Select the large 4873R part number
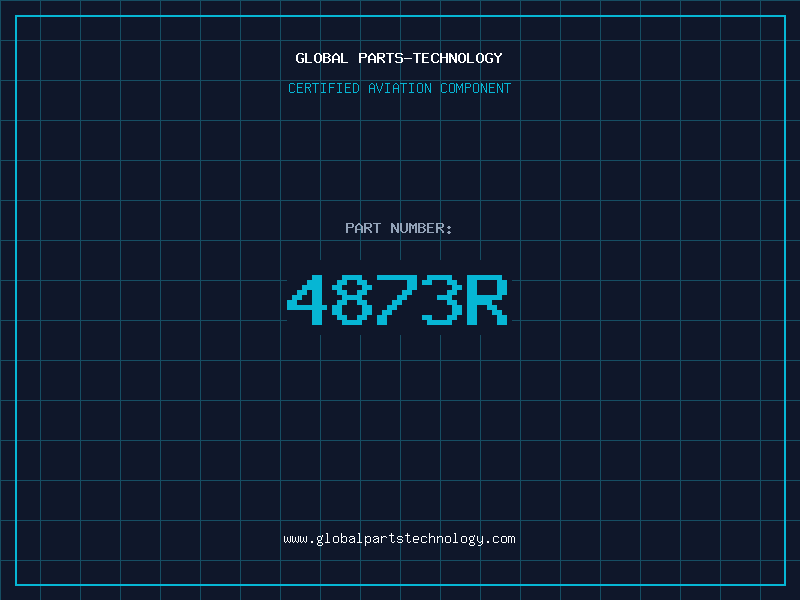Viewport: 800px width, 600px height. click(x=399, y=300)
